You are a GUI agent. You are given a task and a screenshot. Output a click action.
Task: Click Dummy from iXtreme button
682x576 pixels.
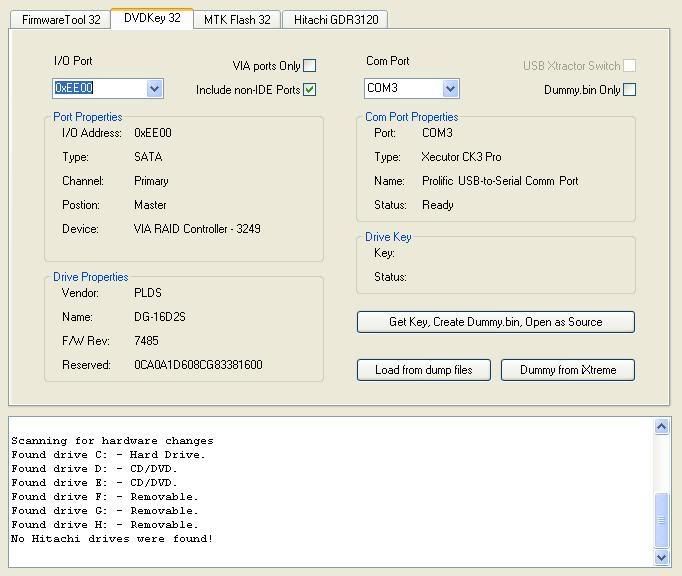click(x=568, y=370)
